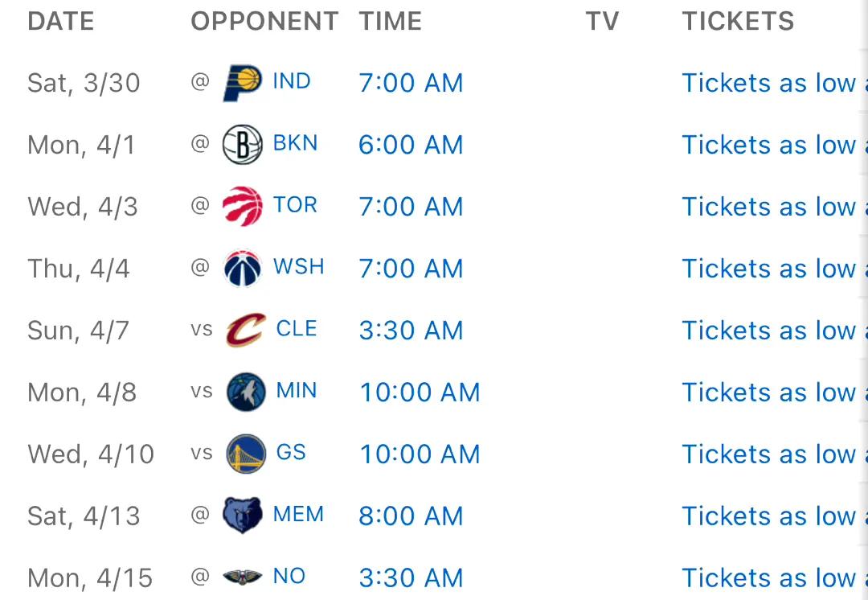
Task: Open the 7:00 AM game on Sat 3/30
Action: (x=411, y=83)
